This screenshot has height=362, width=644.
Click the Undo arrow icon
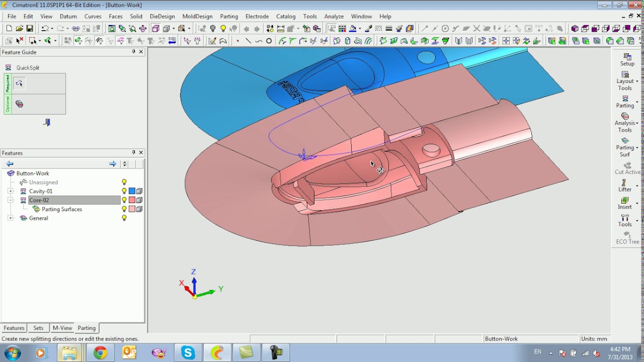point(45,29)
